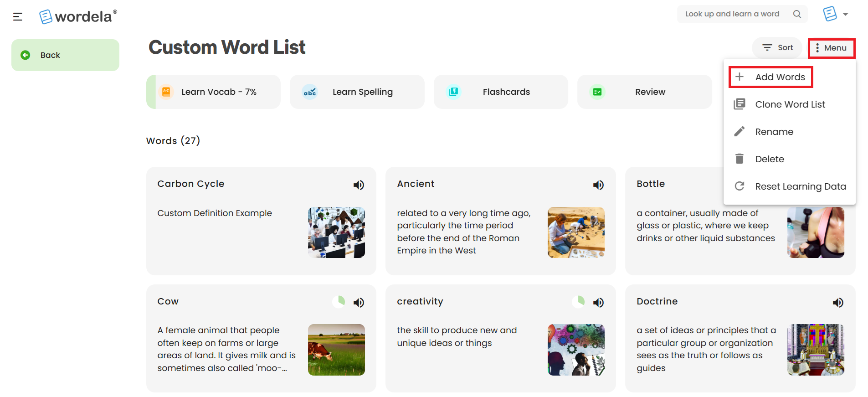Play audio for Ancient
This screenshot has height=397, width=868.
(598, 185)
